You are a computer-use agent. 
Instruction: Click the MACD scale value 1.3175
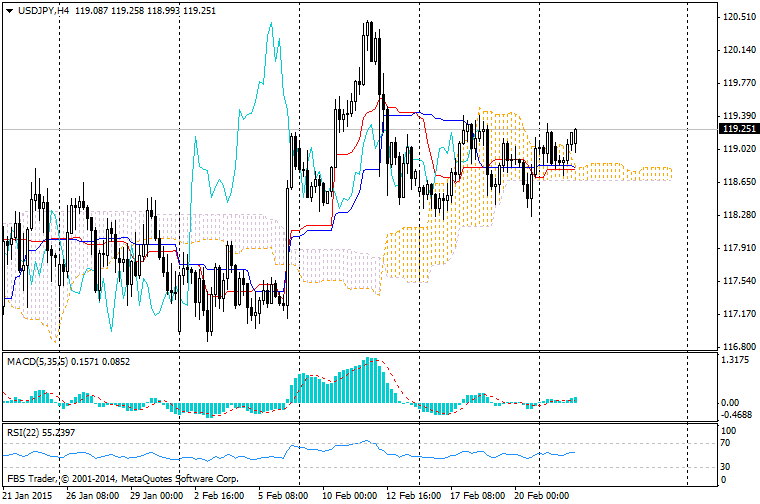pyautogui.click(x=735, y=360)
